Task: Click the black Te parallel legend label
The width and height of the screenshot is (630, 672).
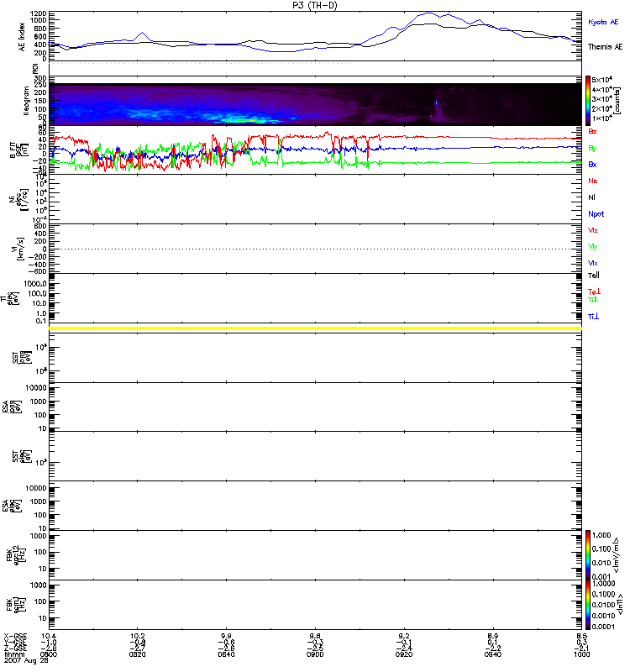Action: tap(594, 275)
